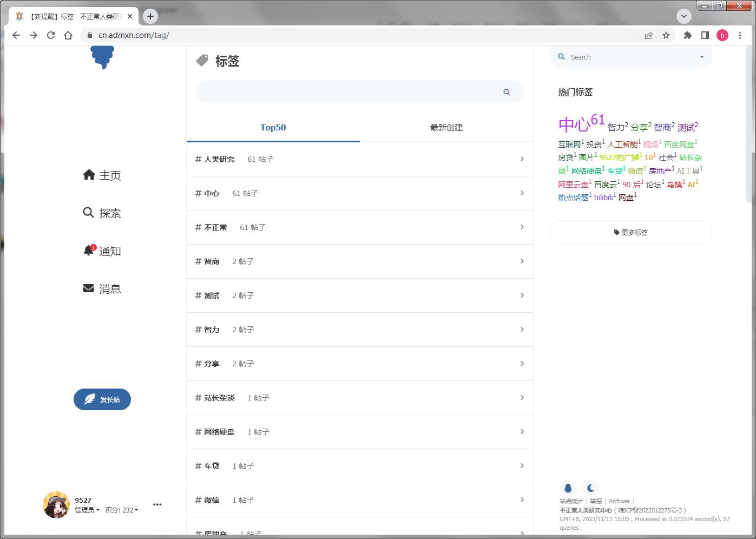Expand chevron on the 智商 tag row

pos(522,261)
